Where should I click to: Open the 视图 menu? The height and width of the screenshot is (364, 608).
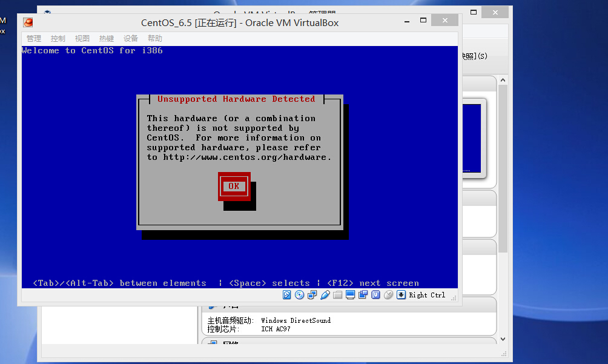tap(82, 38)
